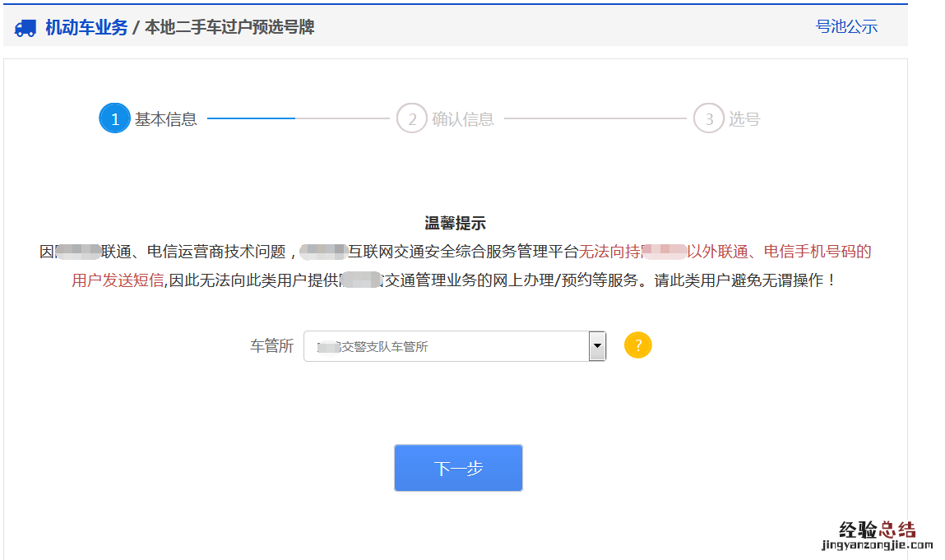
Task: Click the yellow question mark help icon
Action: point(638,345)
